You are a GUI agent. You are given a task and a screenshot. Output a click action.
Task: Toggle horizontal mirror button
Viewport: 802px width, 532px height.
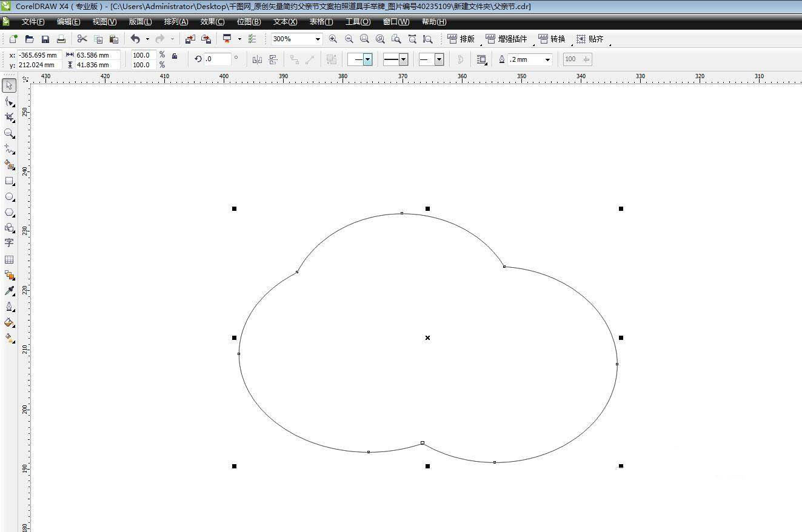[257, 59]
